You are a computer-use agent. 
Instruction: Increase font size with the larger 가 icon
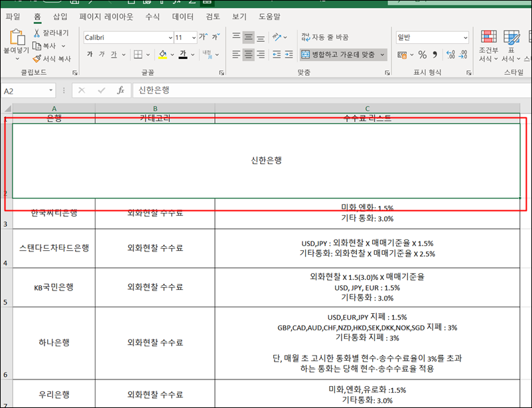point(203,36)
